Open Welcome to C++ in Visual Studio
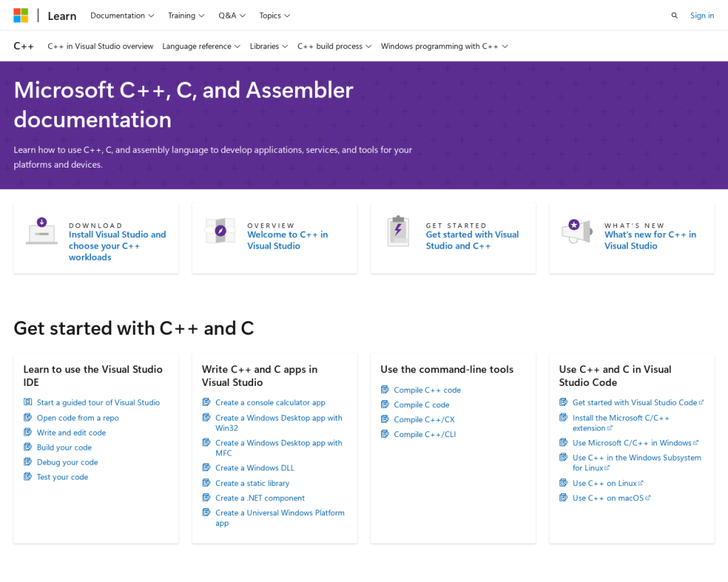The image size is (728, 582). pyautogui.click(x=287, y=240)
